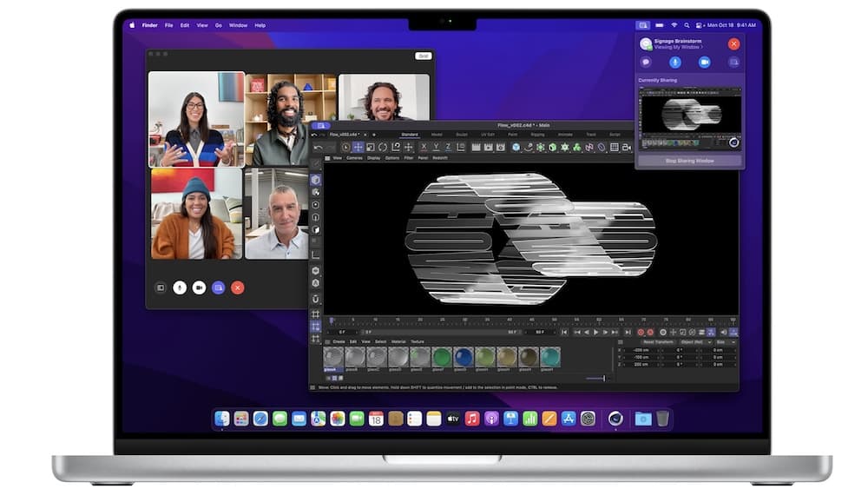Open App Store from the Dock
The image size is (868, 502).
(569, 419)
